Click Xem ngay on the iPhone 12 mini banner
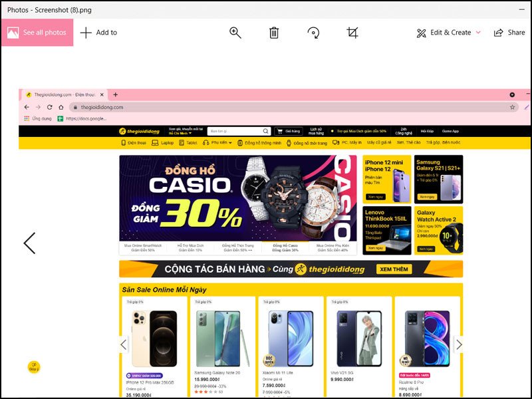The width and height of the screenshot is (532, 399). point(376,195)
